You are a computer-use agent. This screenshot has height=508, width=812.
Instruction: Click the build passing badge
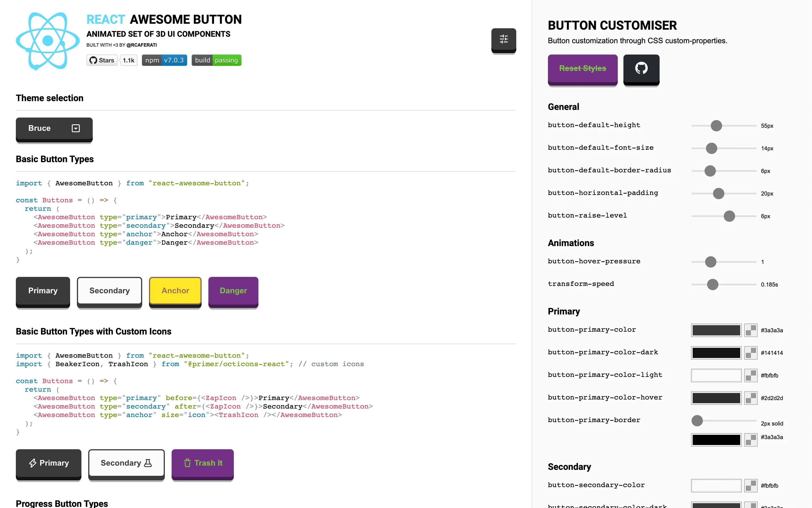216,60
